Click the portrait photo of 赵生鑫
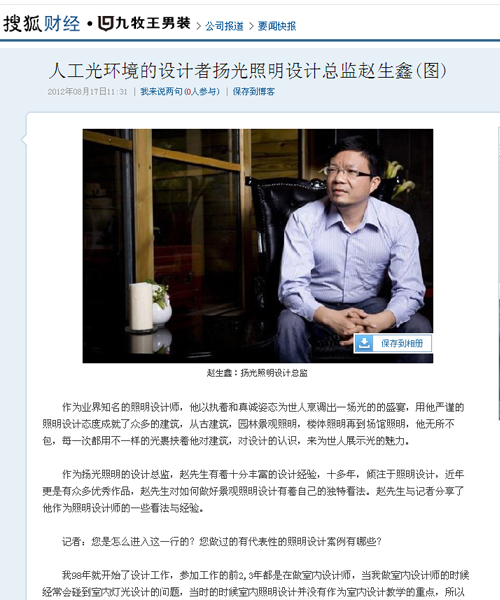Image resolution: width=500 pixels, height=600 pixels. [258, 246]
